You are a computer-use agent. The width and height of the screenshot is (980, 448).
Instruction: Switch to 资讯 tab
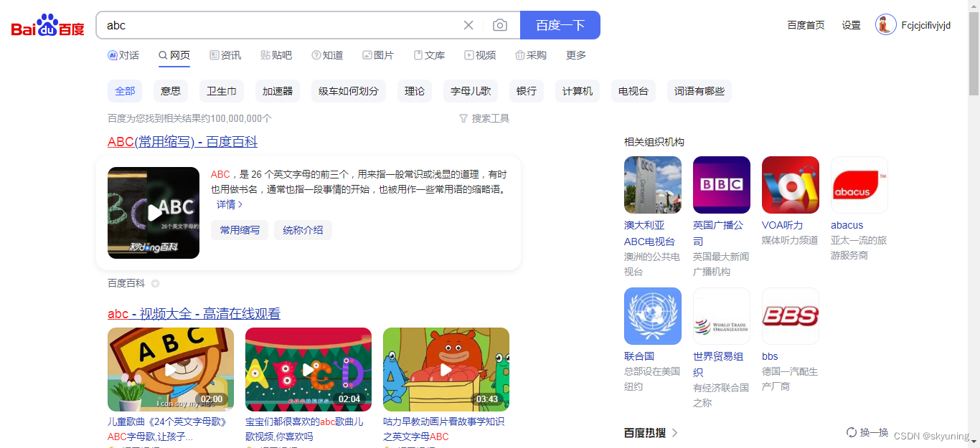[x=225, y=55]
